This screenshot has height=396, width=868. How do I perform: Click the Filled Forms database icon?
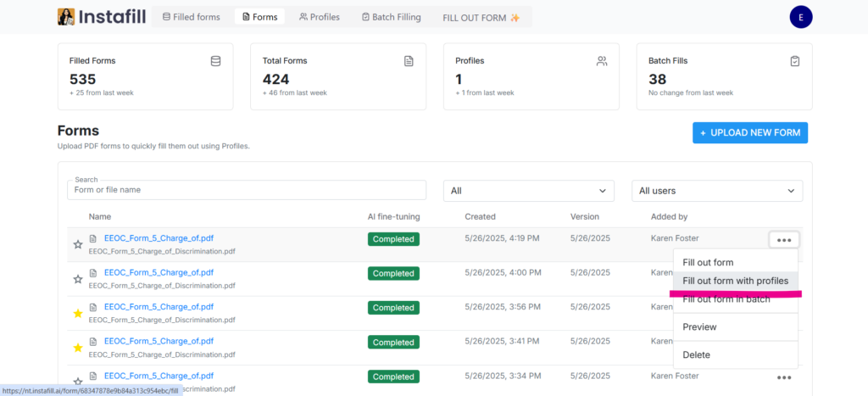pyautogui.click(x=215, y=61)
